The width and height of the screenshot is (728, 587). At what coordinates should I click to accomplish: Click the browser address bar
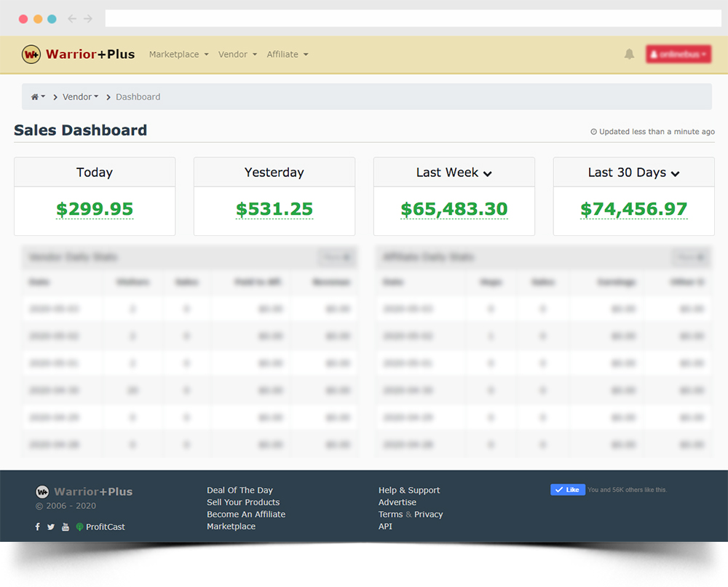click(x=414, y=19)
